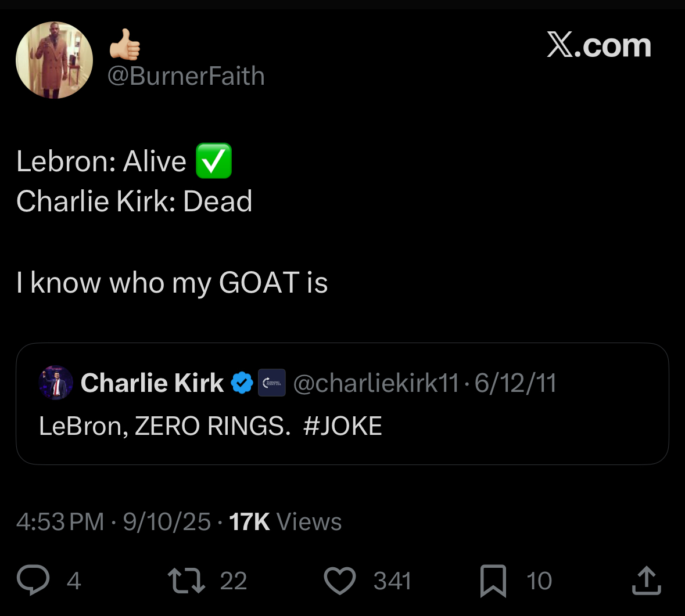
Task: Click the 4:53 PM · 9/10/25 timestamp
Action: (113, 522)
